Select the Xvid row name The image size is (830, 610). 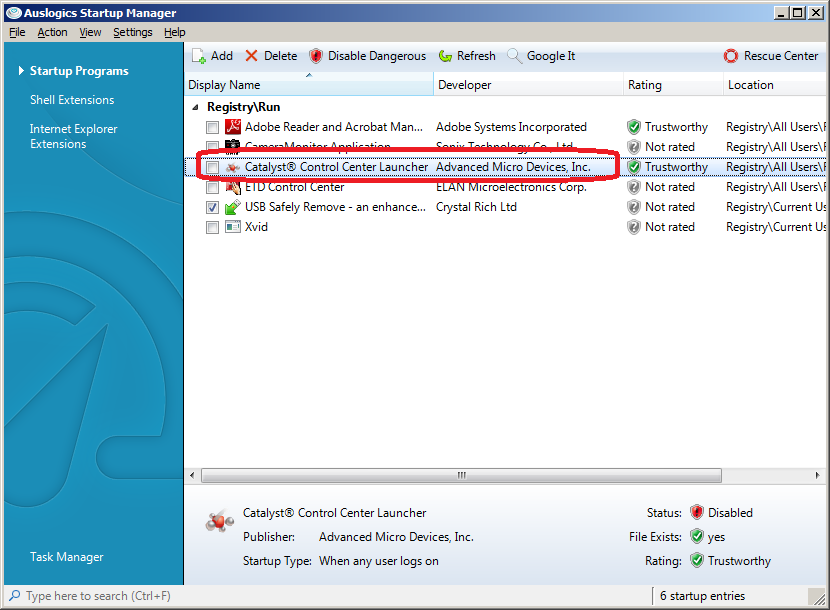(x=256, y=227)
